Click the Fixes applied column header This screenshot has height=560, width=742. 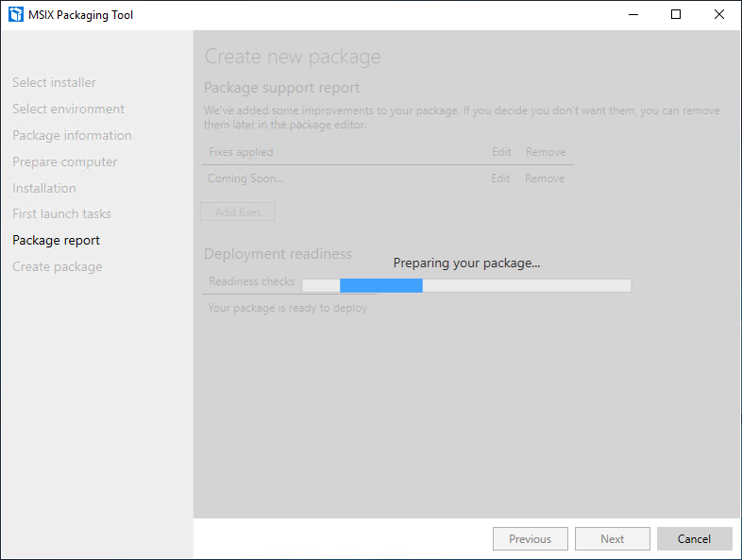point(241,152)
